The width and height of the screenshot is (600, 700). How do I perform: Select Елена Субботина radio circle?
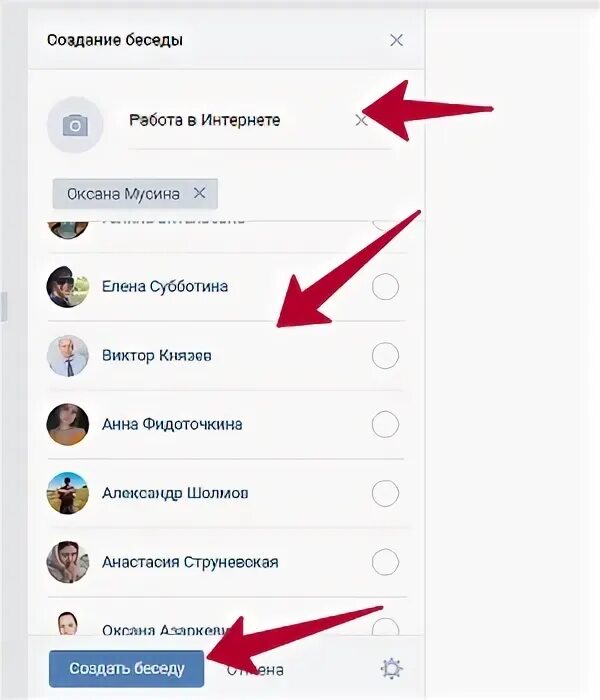point(385,287)
